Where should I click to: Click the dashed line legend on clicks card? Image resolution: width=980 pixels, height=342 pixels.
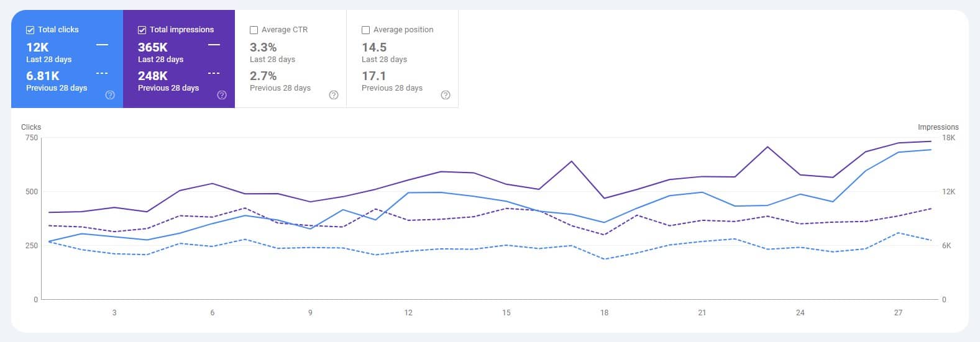102,73
